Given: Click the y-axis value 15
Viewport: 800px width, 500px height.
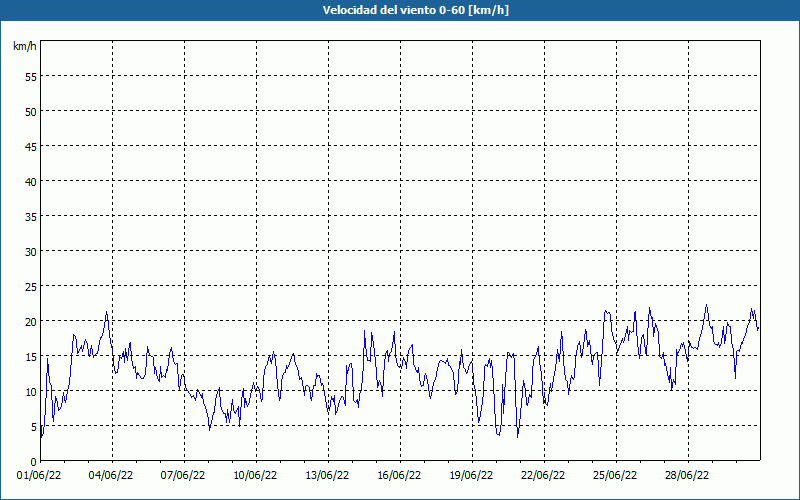Looking at the screenshot, I should click(31, 357).
